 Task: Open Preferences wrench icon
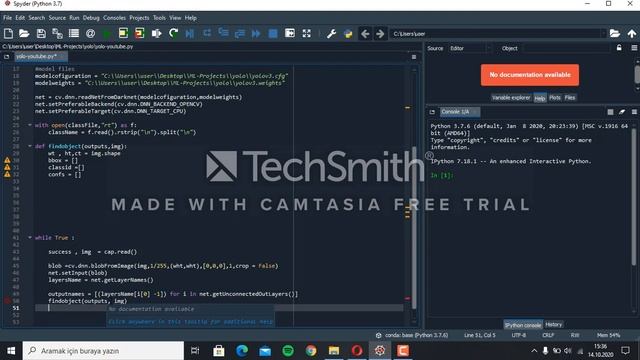point(331,33)
